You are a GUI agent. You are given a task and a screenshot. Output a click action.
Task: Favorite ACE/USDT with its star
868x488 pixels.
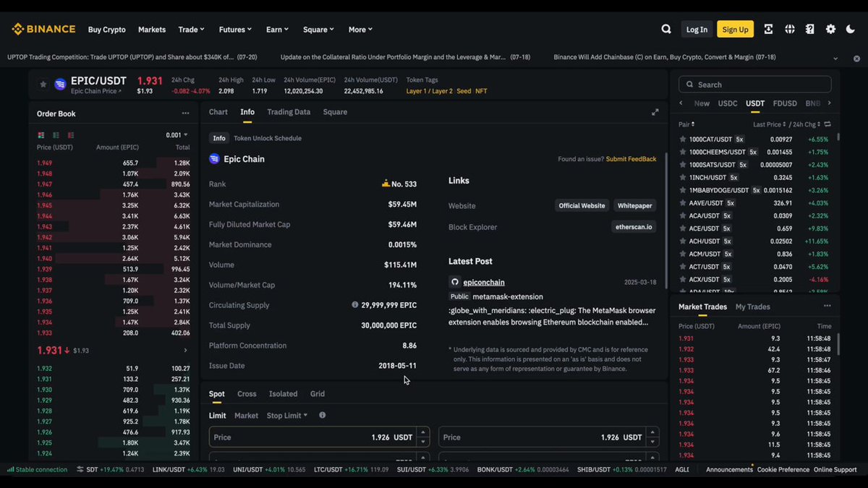(682, 228)
